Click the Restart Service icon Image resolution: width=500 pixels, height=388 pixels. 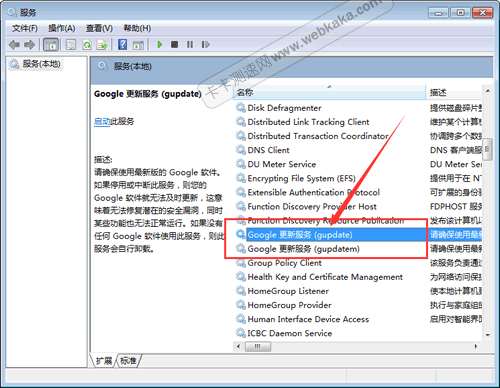click(x=205, y=44)
